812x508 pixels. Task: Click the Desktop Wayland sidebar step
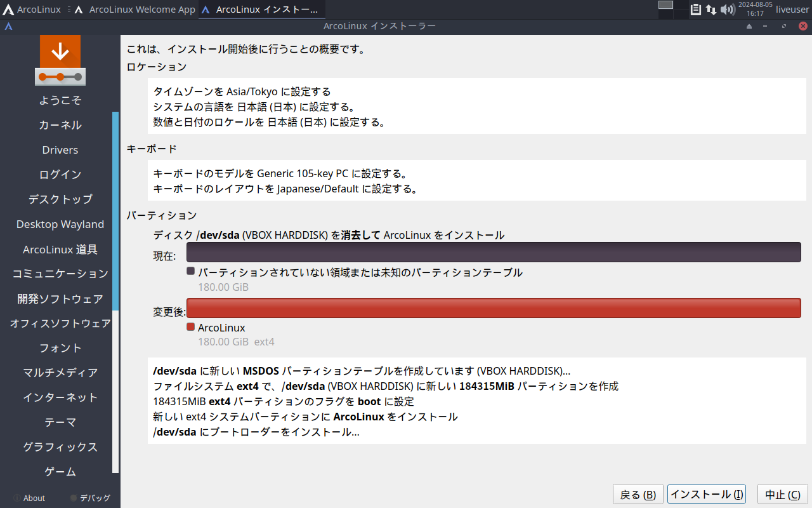point(60,224)
